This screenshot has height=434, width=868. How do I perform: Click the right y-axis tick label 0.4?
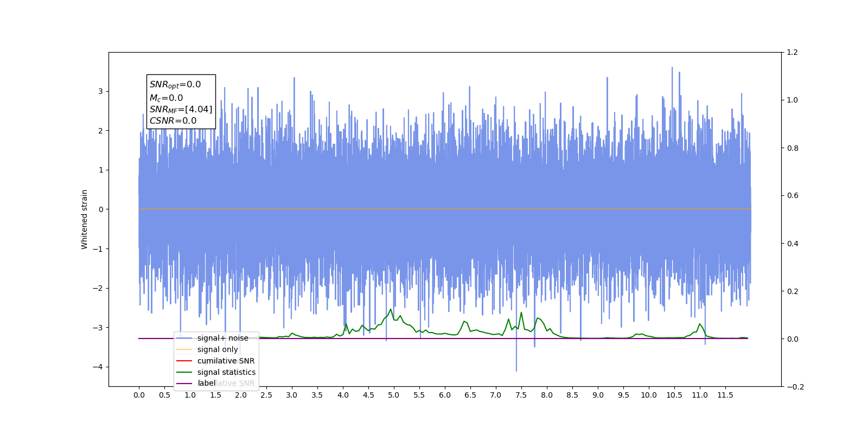(x=793, y=244)
